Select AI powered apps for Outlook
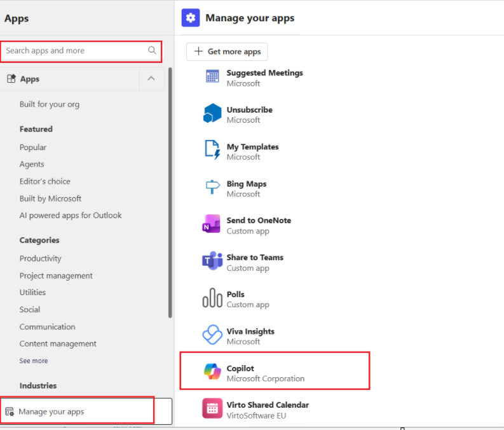Image resolution: width=504 pixels, height=430 pixels. pyautogui.click(x=71, y=215)
